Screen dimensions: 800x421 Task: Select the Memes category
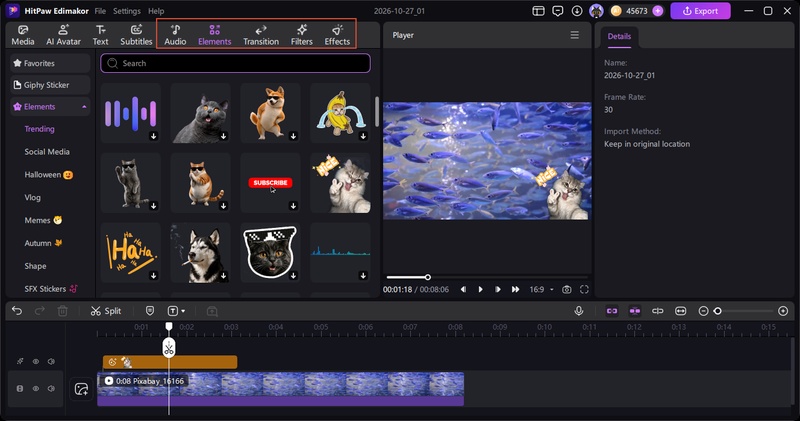tap(43, 220)
